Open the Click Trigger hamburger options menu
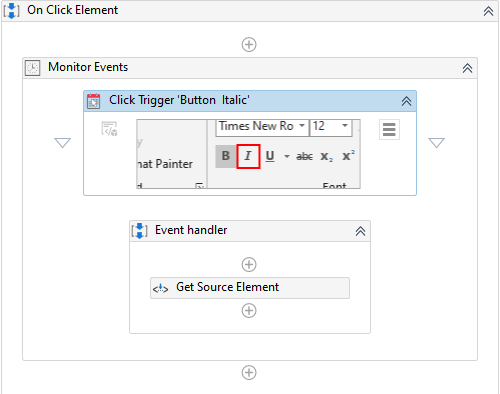This screenshot has width=500, height=394. click(389, 129)
